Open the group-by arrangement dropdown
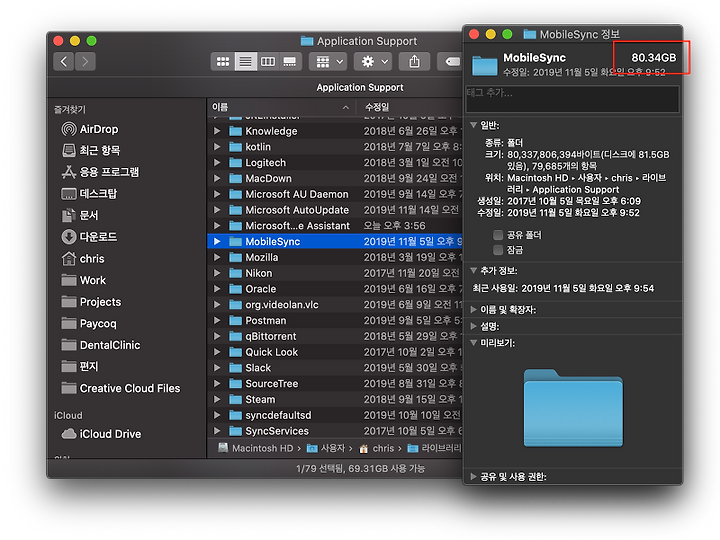 pos(328,62)
